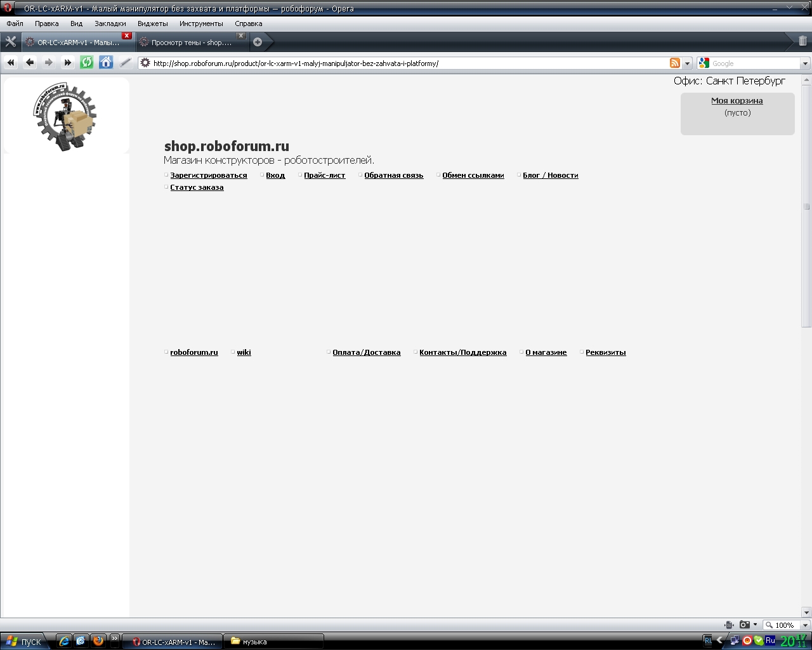
Task: Click the Opera Turbo icon in status bar
Action: (x=730, y=625)
